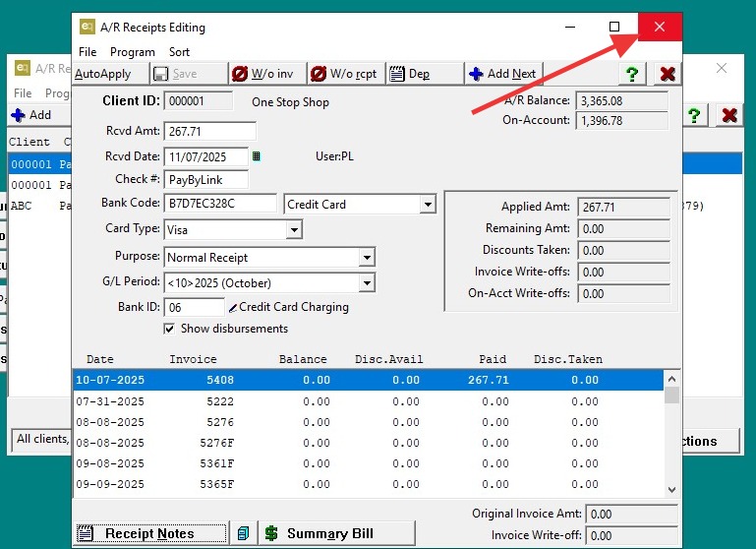756x549 pixels.
Task: Expand the G/L Period dropdown
Action: click(x=367, y=282)
